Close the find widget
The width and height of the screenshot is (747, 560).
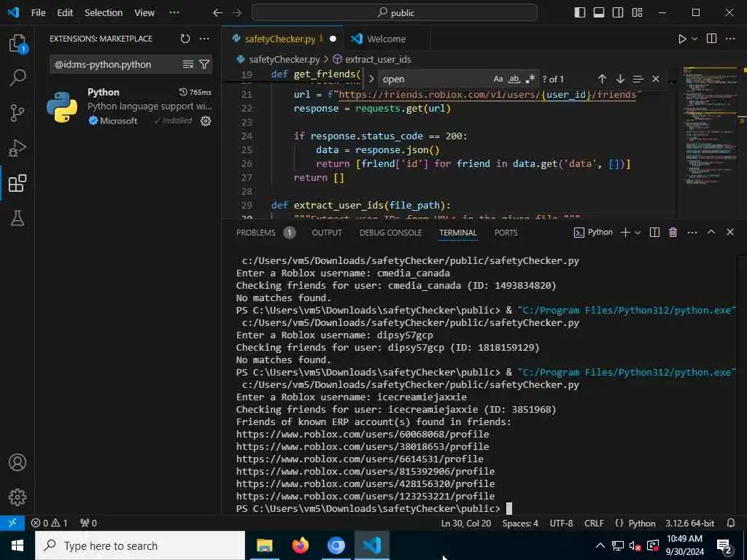[656, 79]
